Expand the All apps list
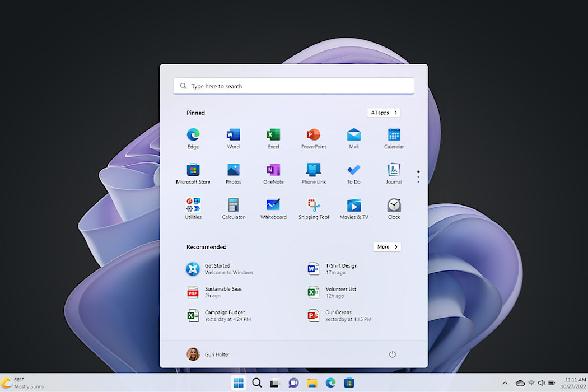The image size is (588, 392). tap(384, 113)
